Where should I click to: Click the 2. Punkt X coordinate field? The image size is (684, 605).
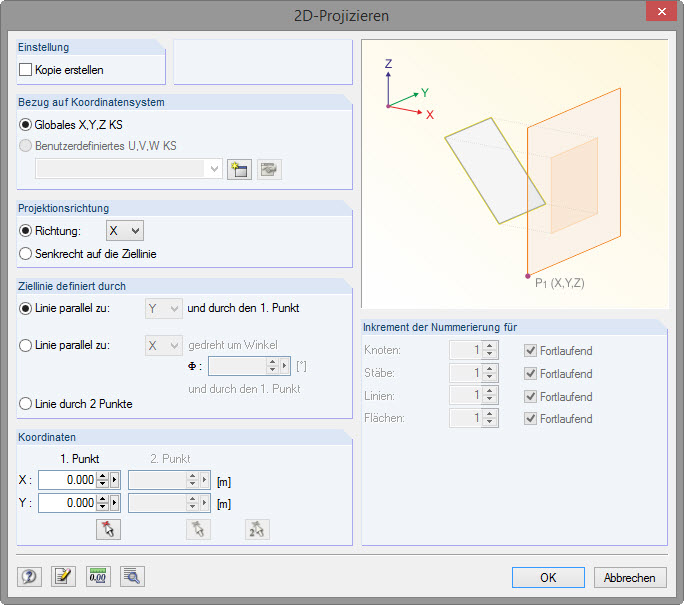coord(157,480)
